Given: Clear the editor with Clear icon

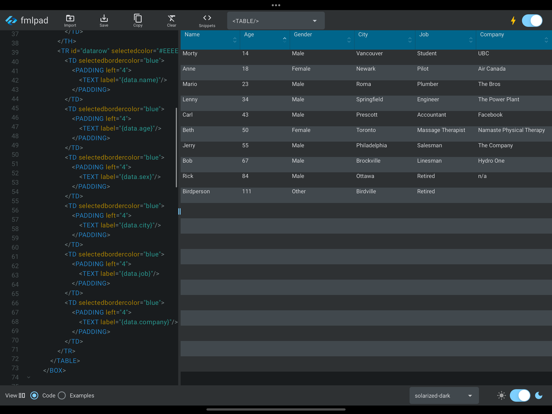Looking at the screenshot, I should coord(171,20).
